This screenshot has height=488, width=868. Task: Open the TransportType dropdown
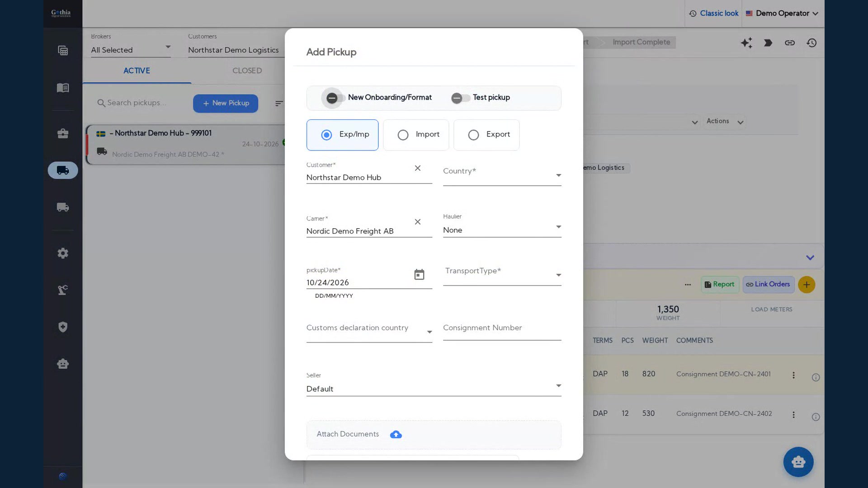[x=502, y=275]
